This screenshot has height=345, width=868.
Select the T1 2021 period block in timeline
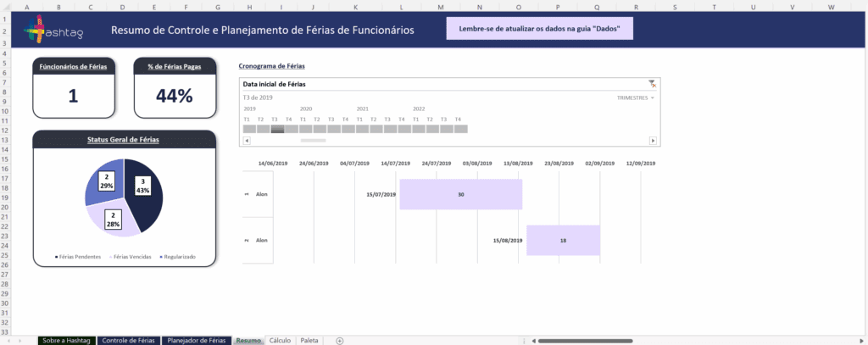362,129
